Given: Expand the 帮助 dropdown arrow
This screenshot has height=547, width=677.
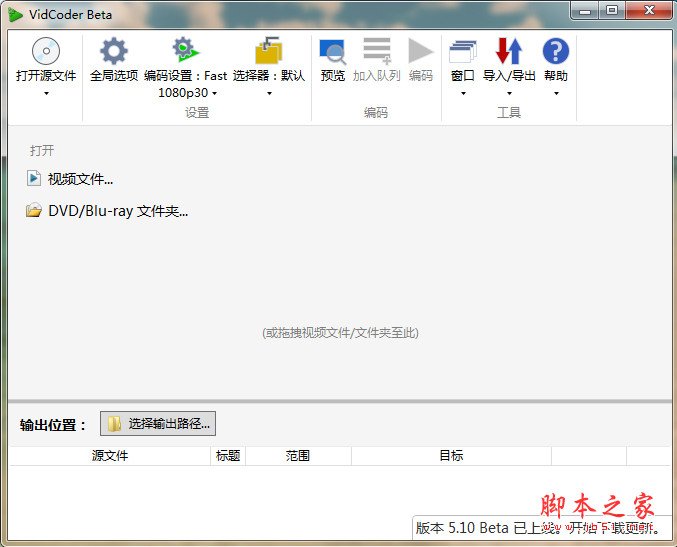Looking at the screenshot, I should (x=556, y=93).
